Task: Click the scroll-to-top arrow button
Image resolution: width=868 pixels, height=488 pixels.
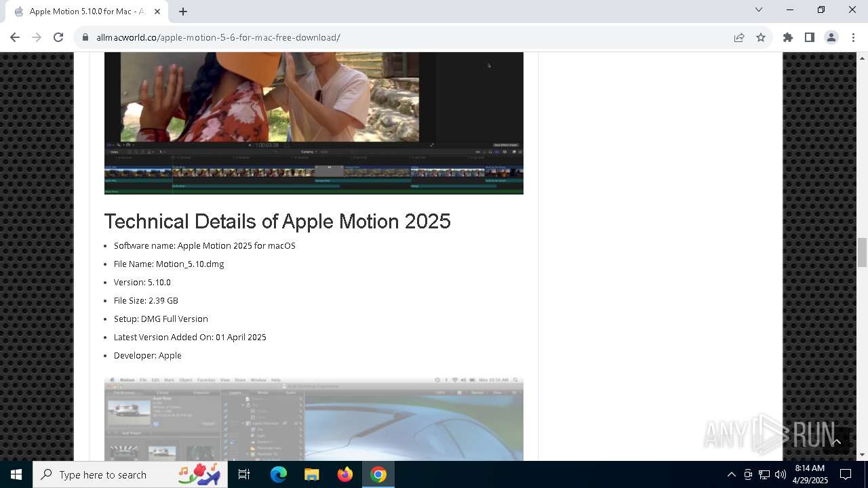Action: tap(836, 441)
